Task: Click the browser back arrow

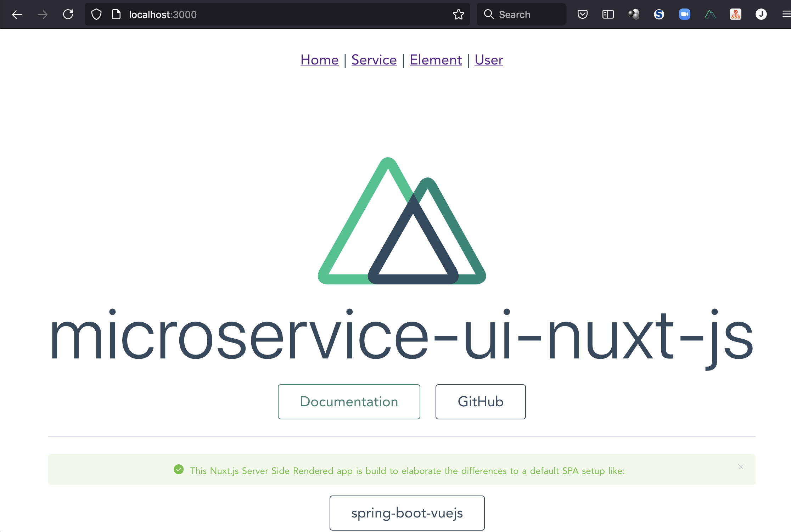Action: point(17,15)
